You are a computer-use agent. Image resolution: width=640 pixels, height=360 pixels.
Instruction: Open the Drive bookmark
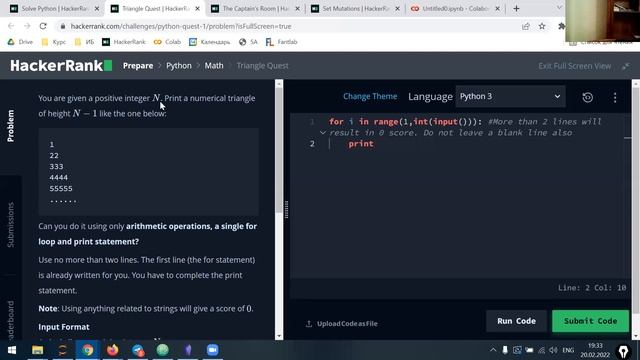[20, 42]
